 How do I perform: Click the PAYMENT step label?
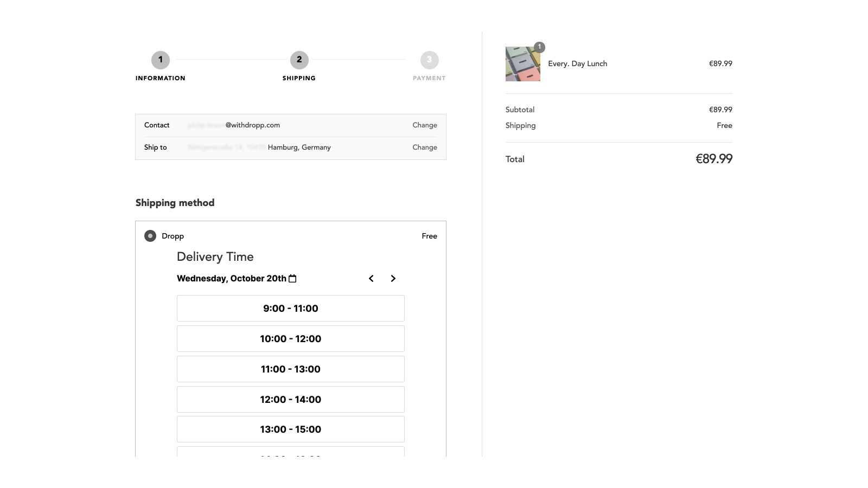(x=429, y=79)
